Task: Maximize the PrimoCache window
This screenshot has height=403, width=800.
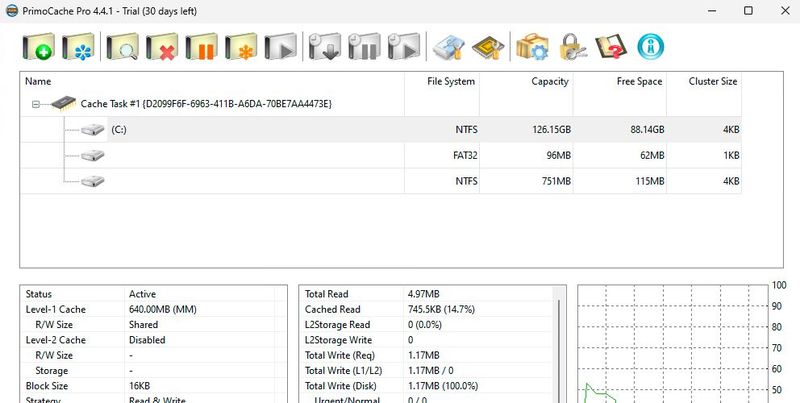Action: click(748, 11)
